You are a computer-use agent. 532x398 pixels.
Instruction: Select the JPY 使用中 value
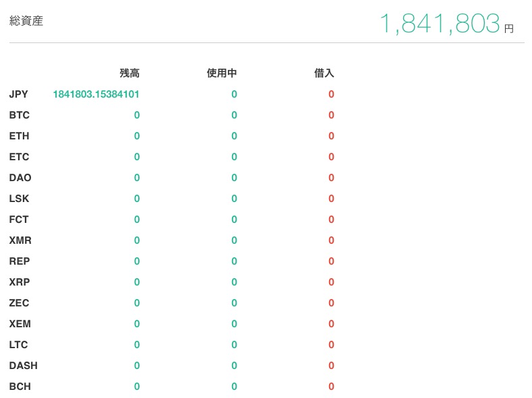(x=234, y=94)
